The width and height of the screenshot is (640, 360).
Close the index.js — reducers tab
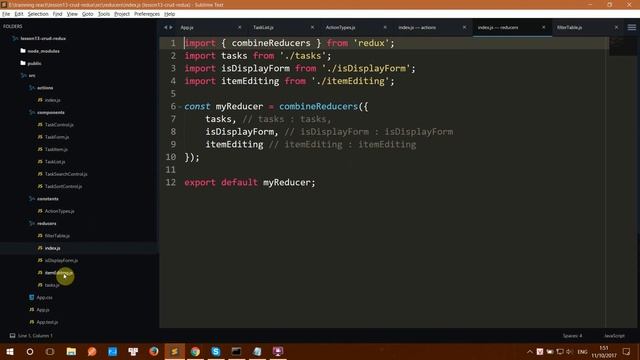[543, 27]
